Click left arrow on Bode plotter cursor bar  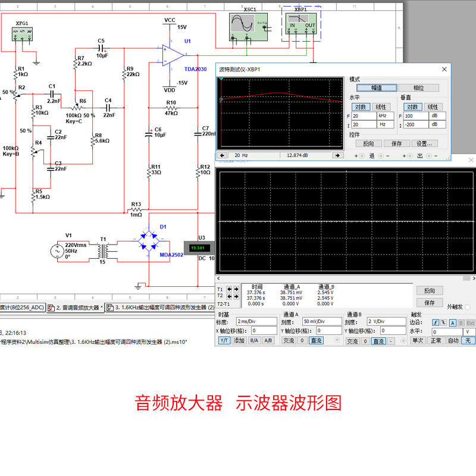point(222,155)
